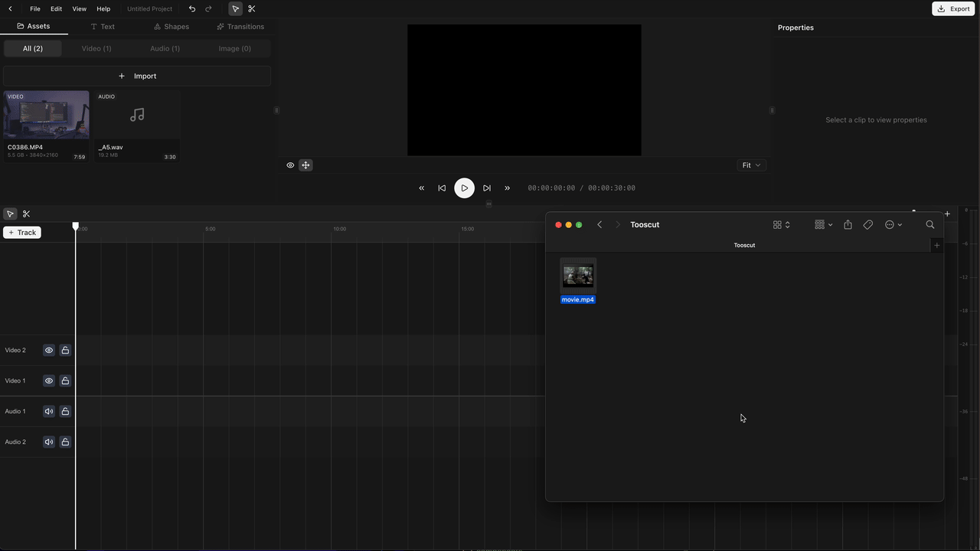Click the Search icon in the Finder window
Image resolution: width=980 pixels, height=551 pixels.
pos(929,224)
